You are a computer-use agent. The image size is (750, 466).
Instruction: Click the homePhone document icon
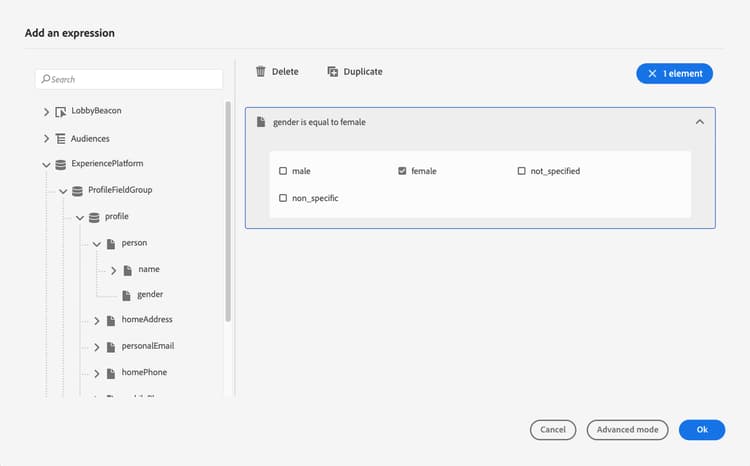pos(111,373)
